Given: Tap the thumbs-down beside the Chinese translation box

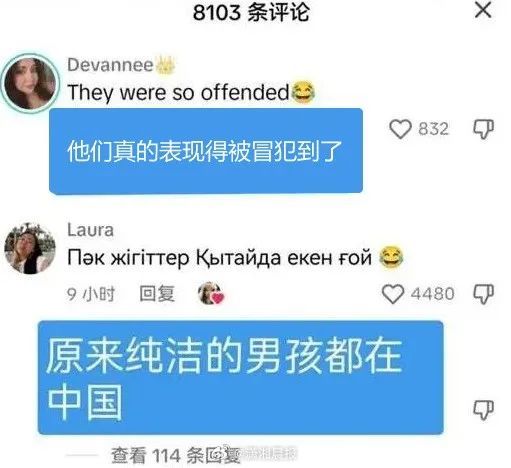Looking at the screenshot, I should 483,409.
